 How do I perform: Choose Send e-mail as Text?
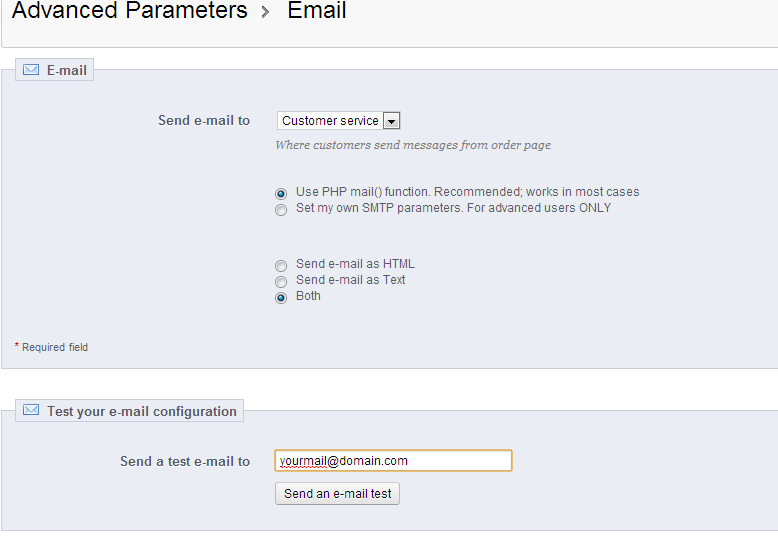281,281
